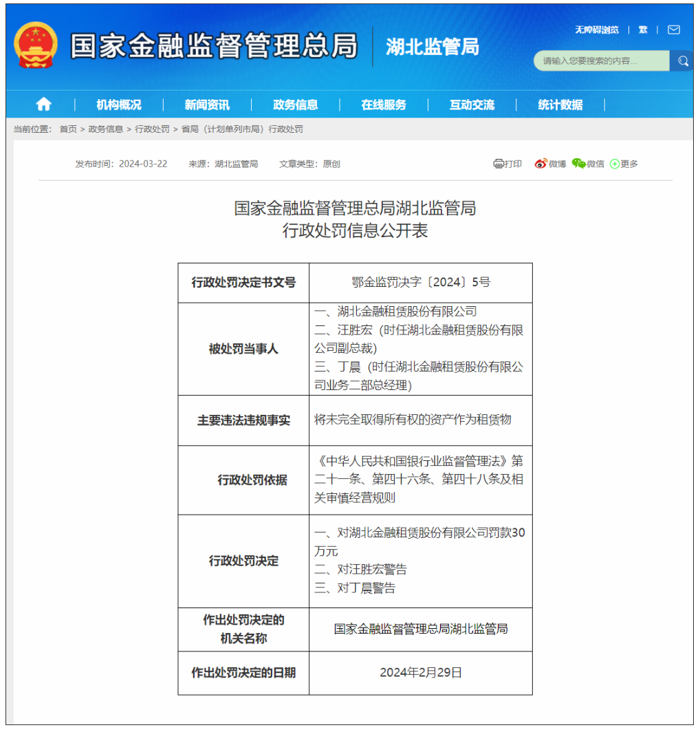The width and height of the screenshot is (700, 732).
Task: Share the article via WeChat icon
Action: click(578, 164)
